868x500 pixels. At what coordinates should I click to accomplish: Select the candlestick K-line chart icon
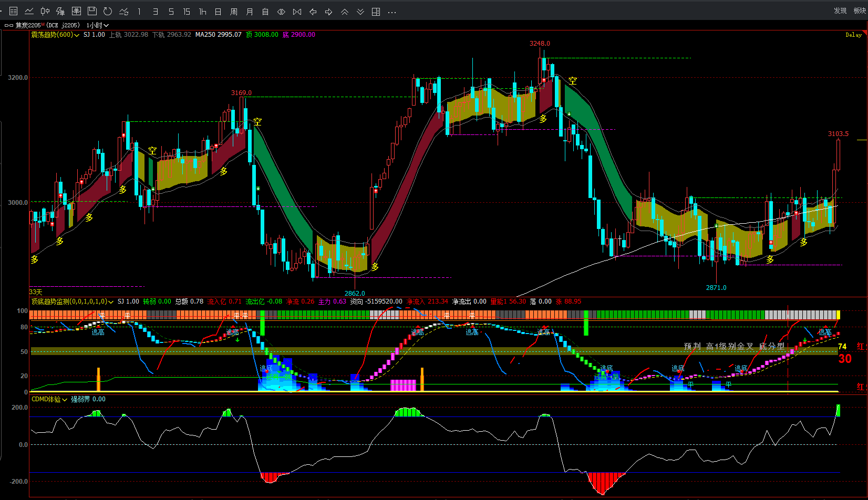tap(45, 11)
